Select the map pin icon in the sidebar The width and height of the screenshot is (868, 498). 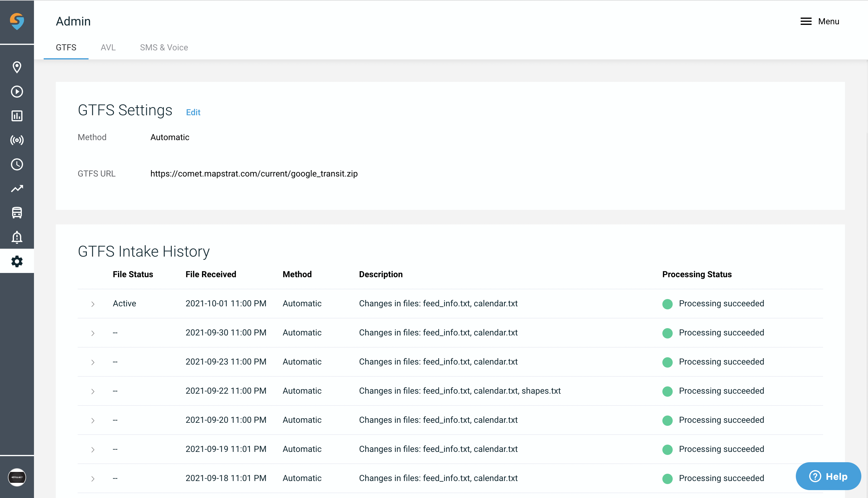tap(17, 67)
